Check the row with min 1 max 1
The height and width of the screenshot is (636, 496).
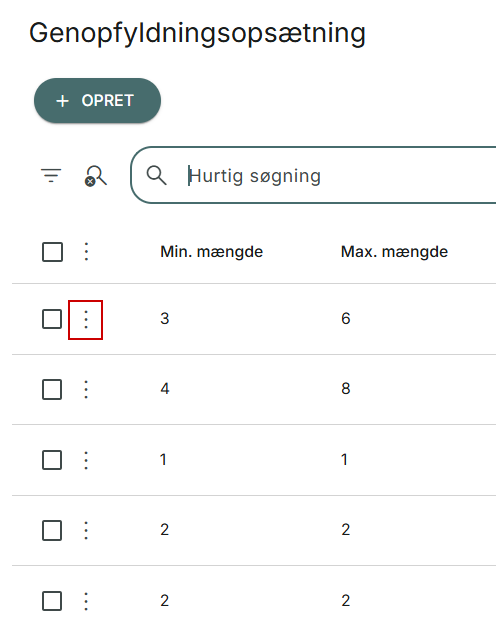click(x=52, y=460)
